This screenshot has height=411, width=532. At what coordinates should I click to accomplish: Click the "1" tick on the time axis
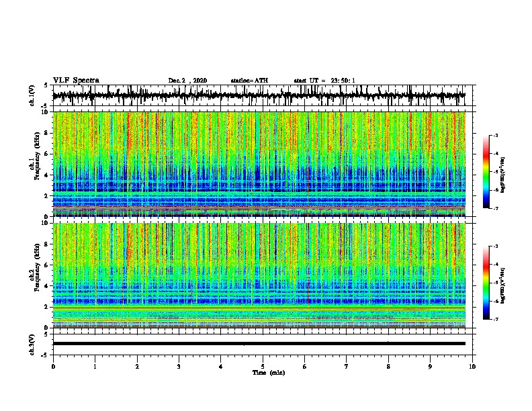95,366
